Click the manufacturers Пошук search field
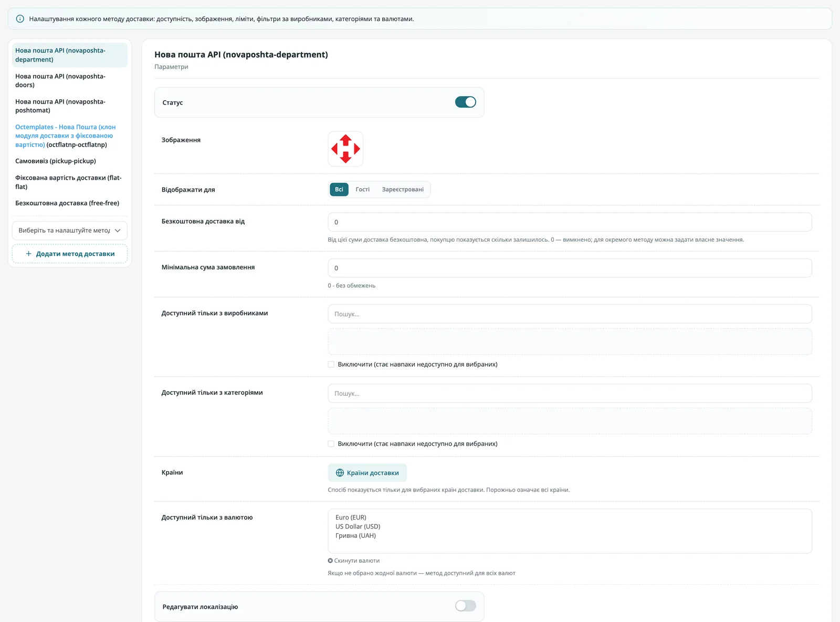 click(x=570, y=314)
